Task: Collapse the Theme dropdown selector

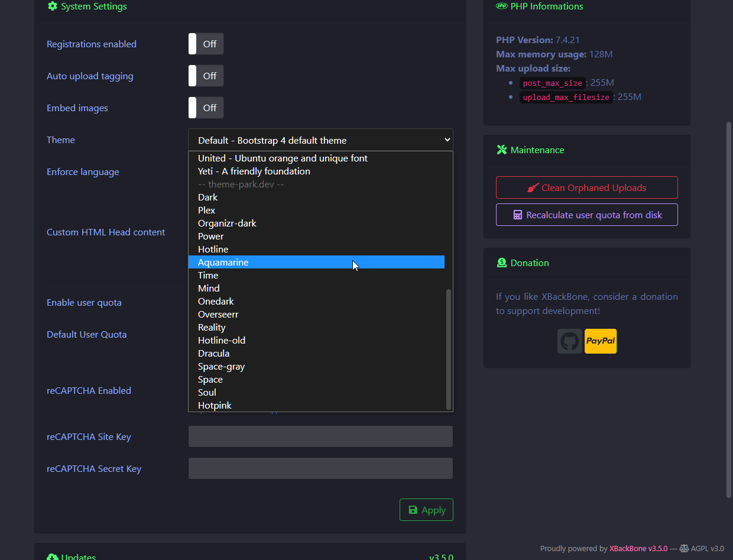Action: point(320,140)
